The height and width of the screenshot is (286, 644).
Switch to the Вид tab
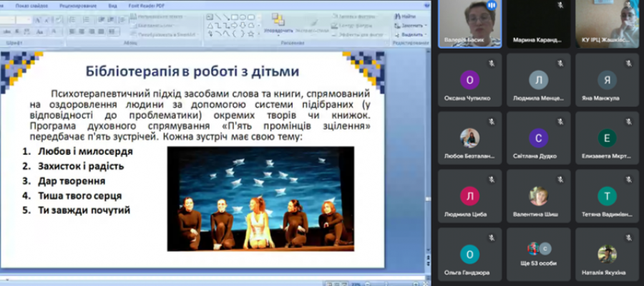coord(112,6)
